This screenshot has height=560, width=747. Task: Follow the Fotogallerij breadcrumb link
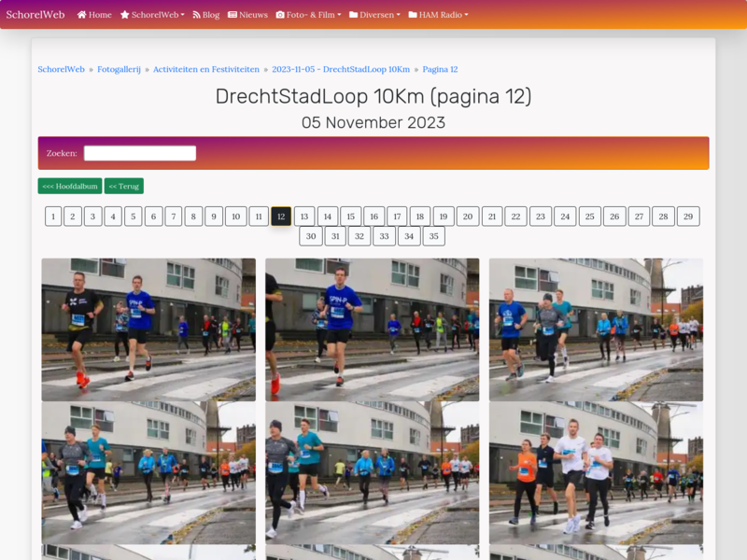point(120,69)
